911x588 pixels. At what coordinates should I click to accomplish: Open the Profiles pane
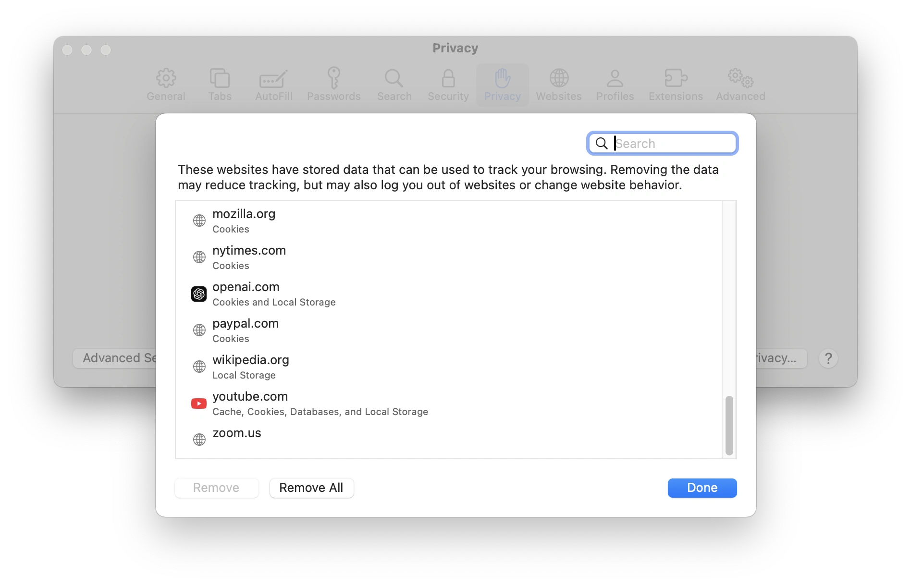tap(615, 85)
